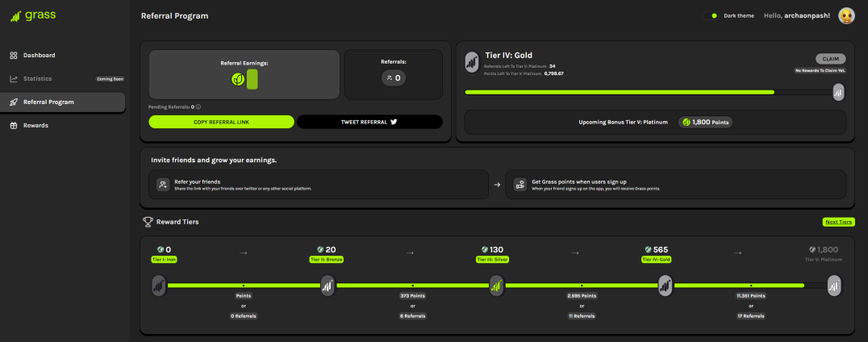Viewport: 868px width, 342px height.
Task: Click the Refer your friends person icon
Action: [163, 185]
